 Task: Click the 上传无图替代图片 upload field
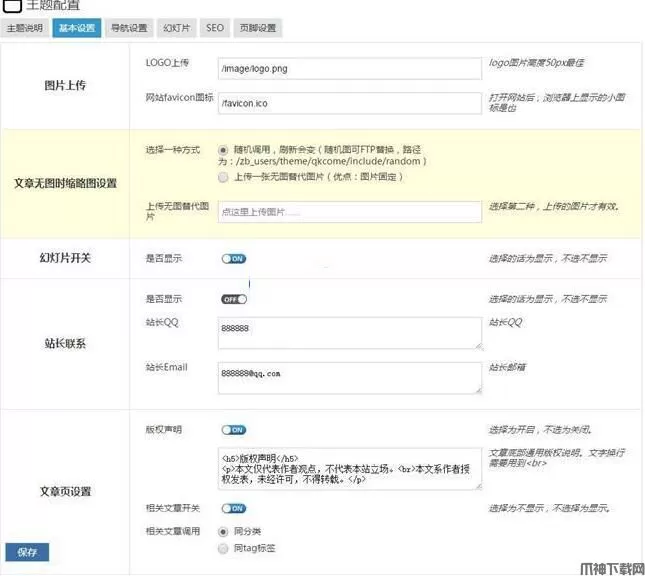(x=349, y=212)
